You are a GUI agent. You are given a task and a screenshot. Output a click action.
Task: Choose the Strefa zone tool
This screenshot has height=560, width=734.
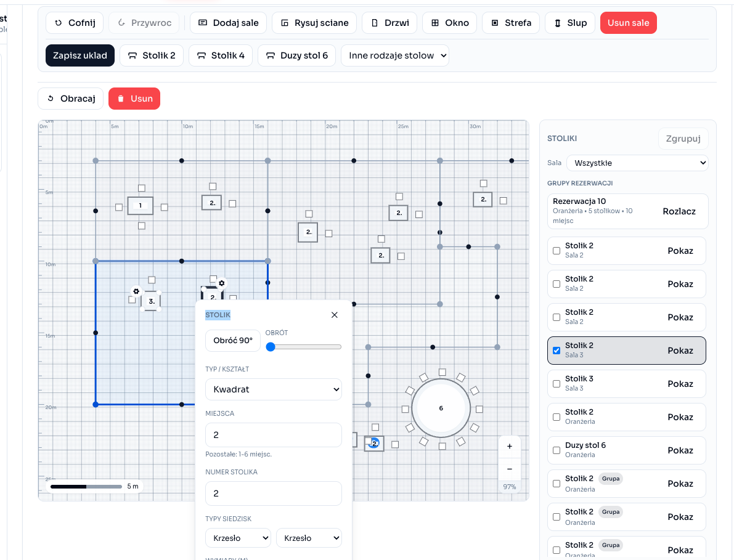tap(510, 23)
